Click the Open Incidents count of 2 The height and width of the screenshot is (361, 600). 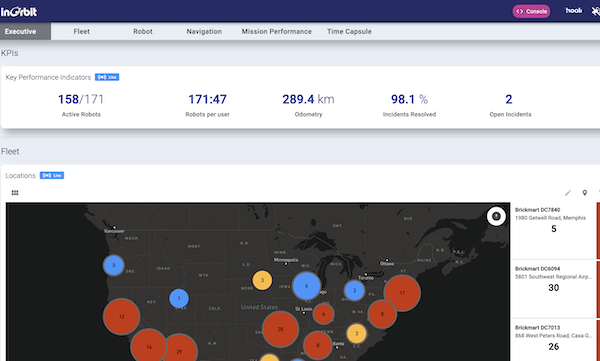(x=509, y=100)
